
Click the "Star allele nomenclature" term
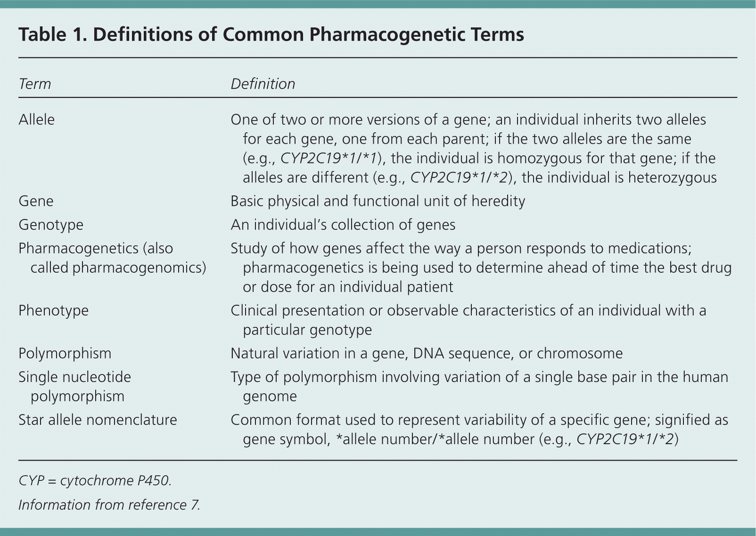(98, 420)
